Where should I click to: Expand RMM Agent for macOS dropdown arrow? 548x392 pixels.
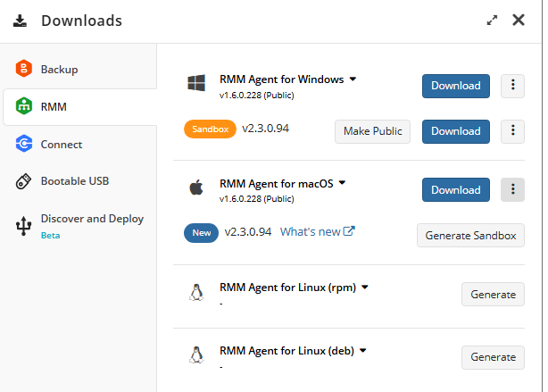[343, 182]
